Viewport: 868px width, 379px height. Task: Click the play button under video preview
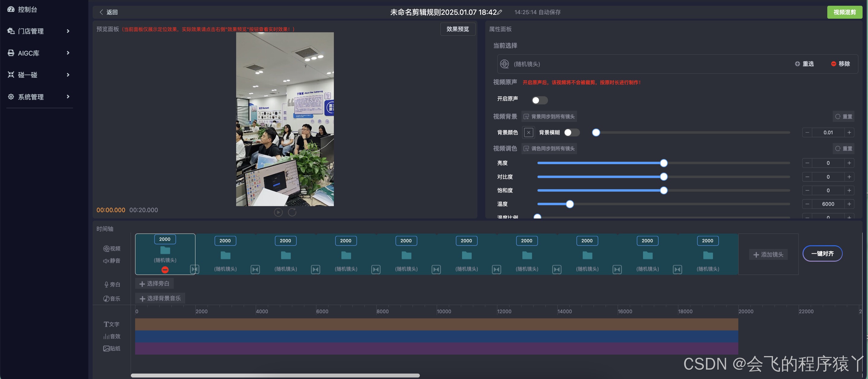[278, 212]
